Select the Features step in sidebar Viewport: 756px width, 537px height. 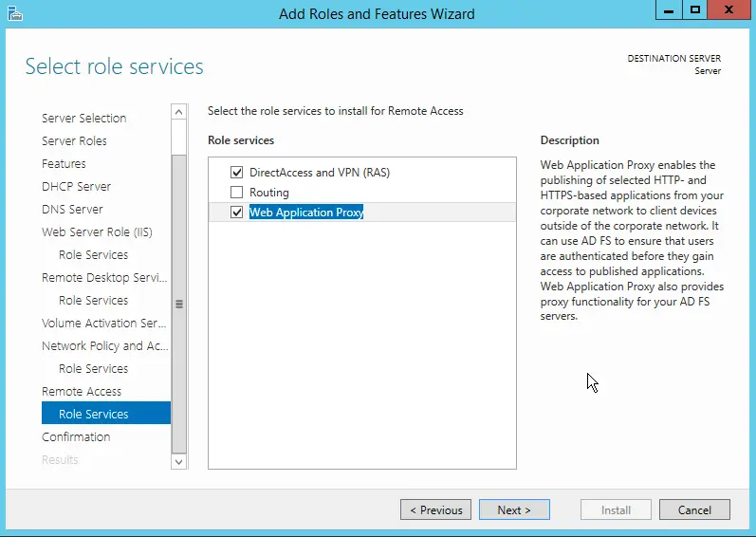(x=64, y=164)
